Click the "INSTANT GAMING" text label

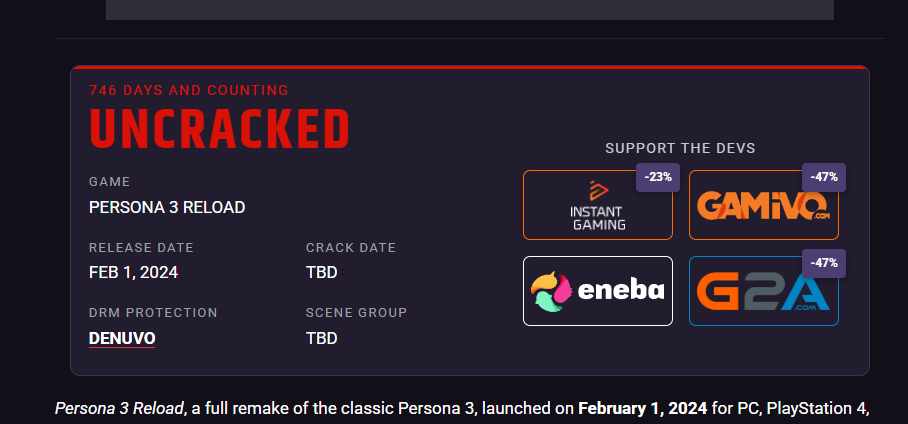tap(597, 218)
